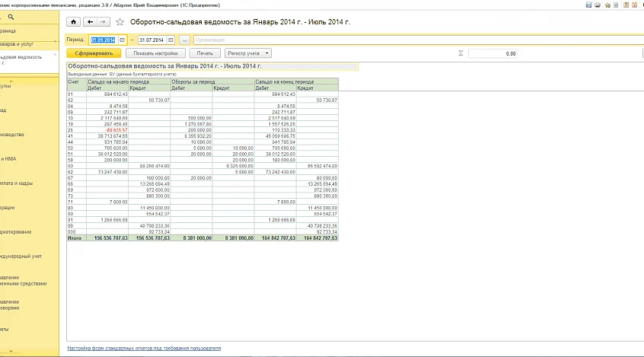Open the Регистр учета dropdown
This screenshot has width=644, height=357.
click(247, 53)
